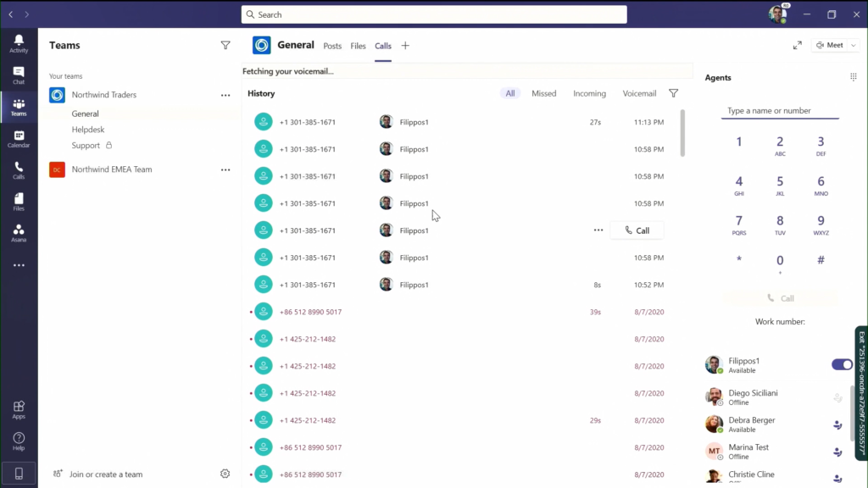Image resolution: width=868 pixels, height=488 pixels.
Task: Click dial pad Call button
Action: [x=781, y=298]
